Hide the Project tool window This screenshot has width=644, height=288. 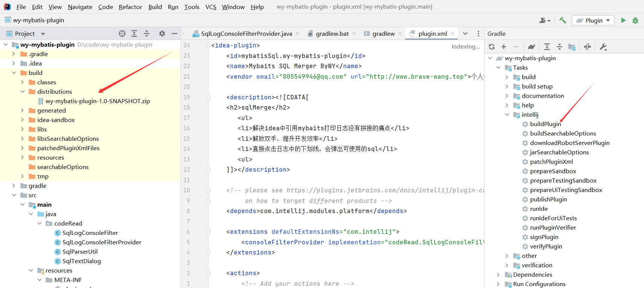coord(174,34)
